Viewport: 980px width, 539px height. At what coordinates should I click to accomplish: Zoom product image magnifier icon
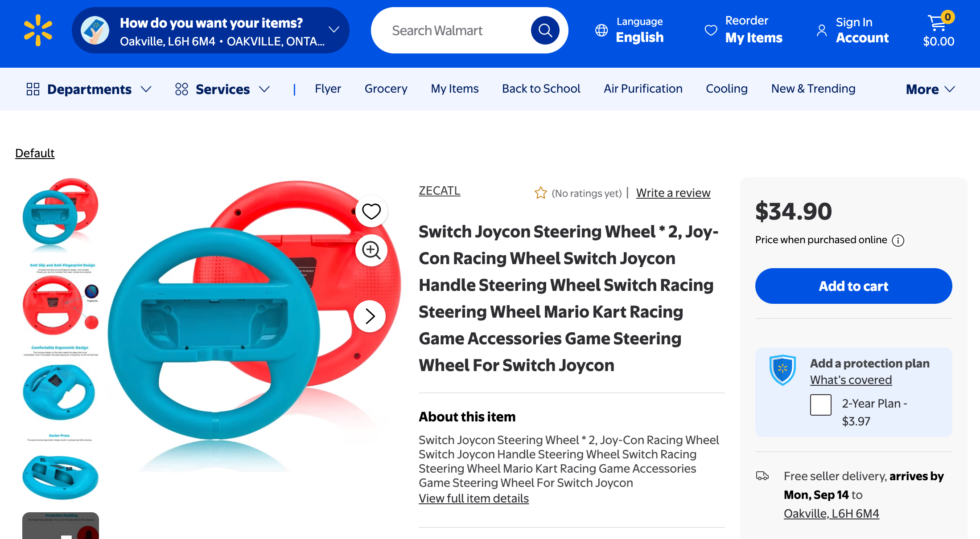(371, 250)
